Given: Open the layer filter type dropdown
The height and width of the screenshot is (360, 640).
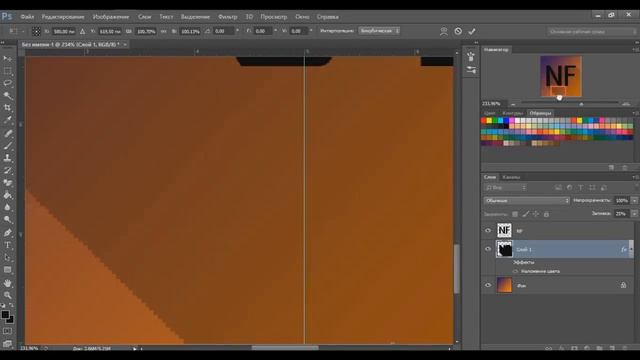Looking at the screenshot, I should [505, 188].
